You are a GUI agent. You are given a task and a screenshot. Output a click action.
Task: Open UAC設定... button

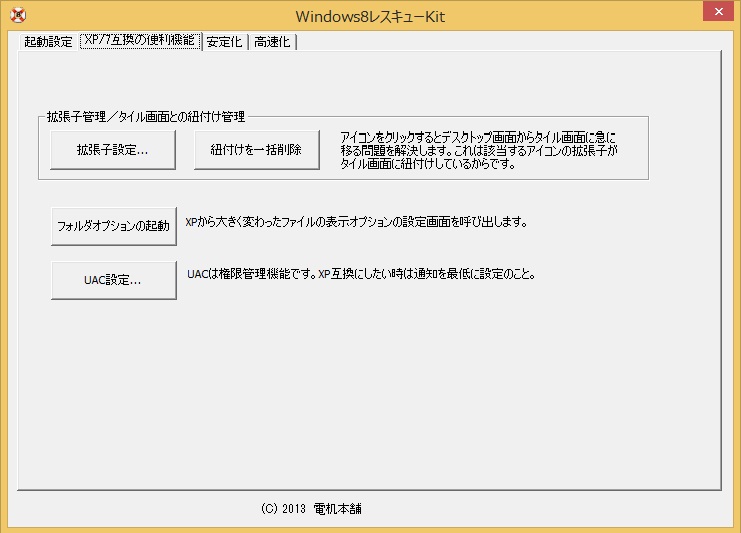click(x=113, y=280)
